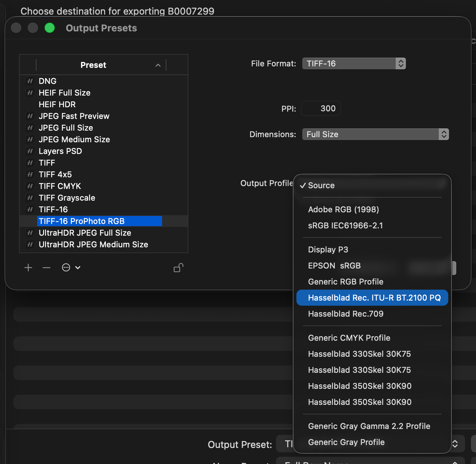Image resolution: width=476 pixels, height=464 pixels.
Task: Click the add preset plus icon
Action: pyautogui.click(x=28, y=268)
